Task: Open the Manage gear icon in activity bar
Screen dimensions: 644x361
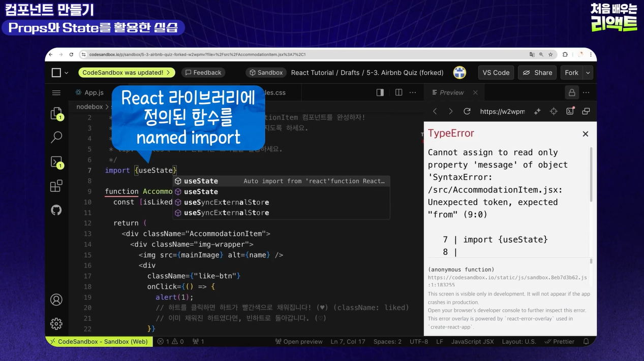Action: click(x=56, y=323)
